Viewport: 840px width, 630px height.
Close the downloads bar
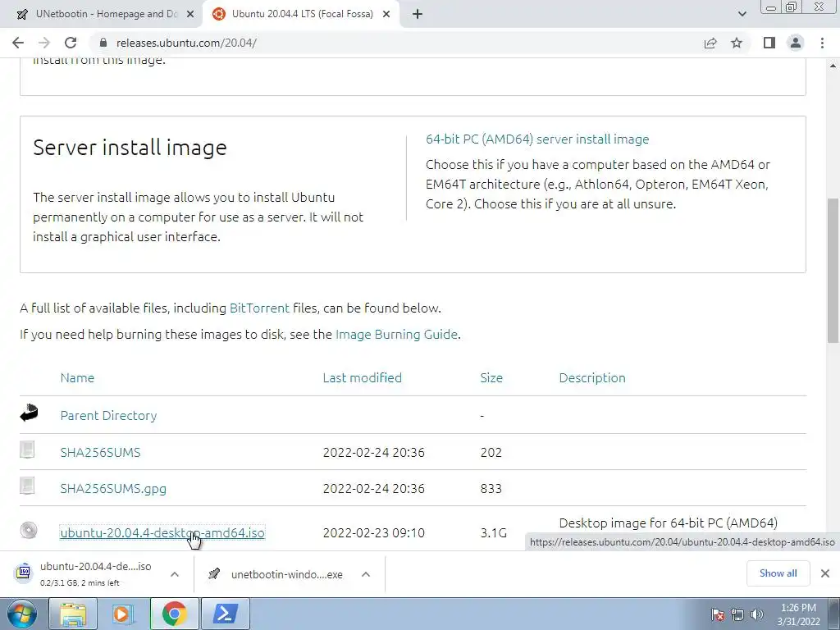click(x=825, y=573)
